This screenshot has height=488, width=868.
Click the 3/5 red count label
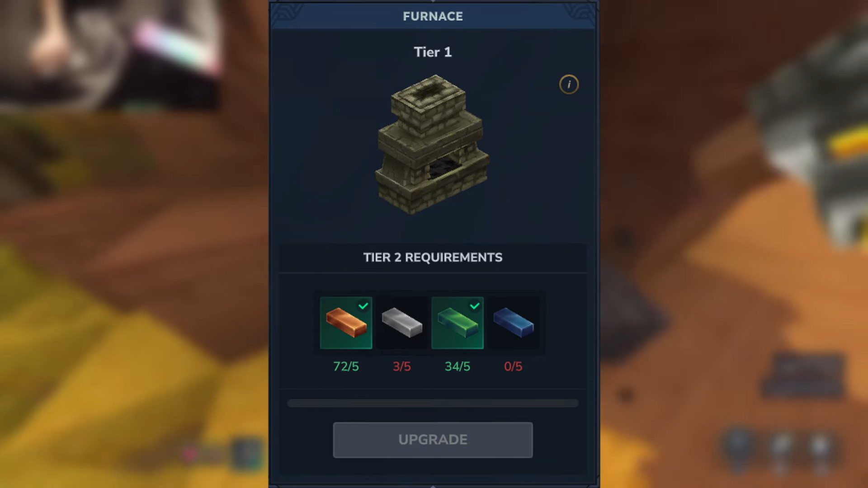click(402, 366)
